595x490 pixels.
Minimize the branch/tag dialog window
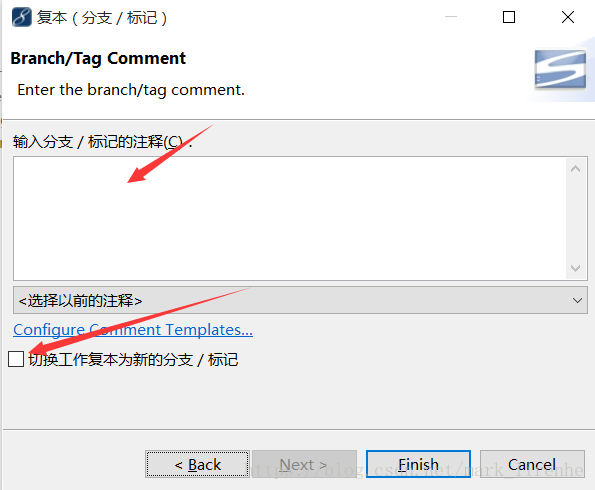point(450,17)
